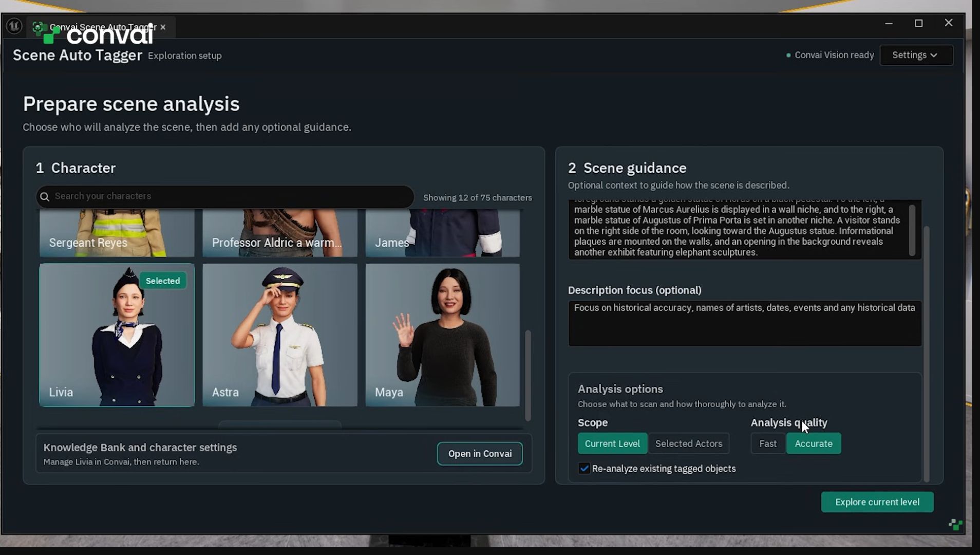Focus the Search your characters field
Viewport: 980px width, 555px height.
coord(225,197)
